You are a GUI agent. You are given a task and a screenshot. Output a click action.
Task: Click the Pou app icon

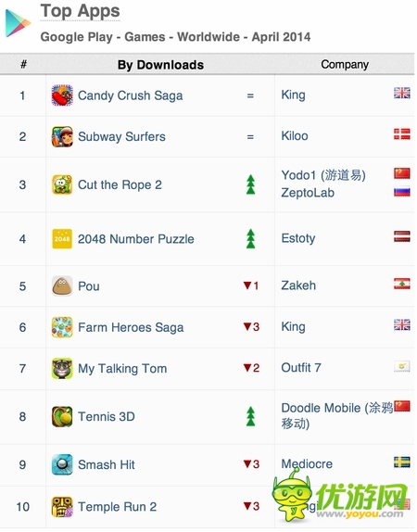pos(62,285)
